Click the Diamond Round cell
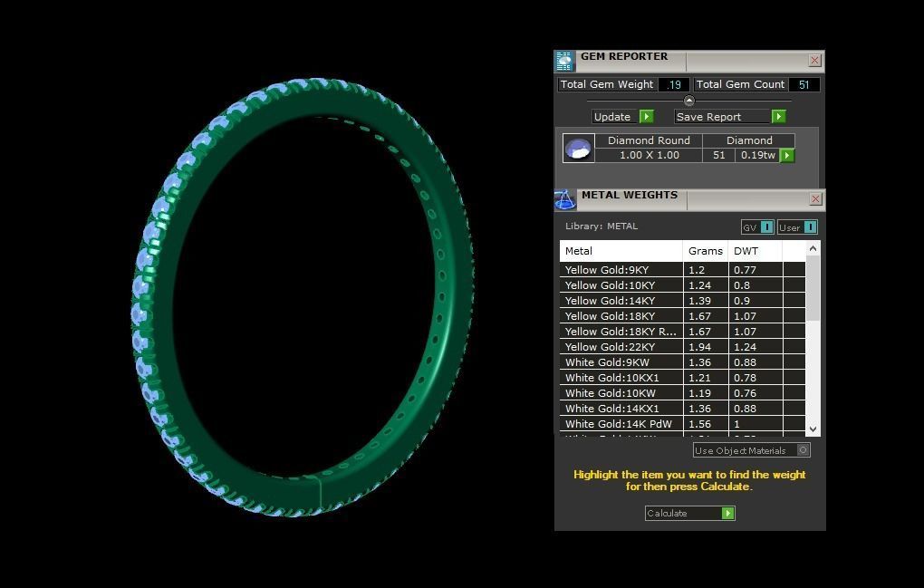This screenshot has height=588, width=924. tap(649, 140)
